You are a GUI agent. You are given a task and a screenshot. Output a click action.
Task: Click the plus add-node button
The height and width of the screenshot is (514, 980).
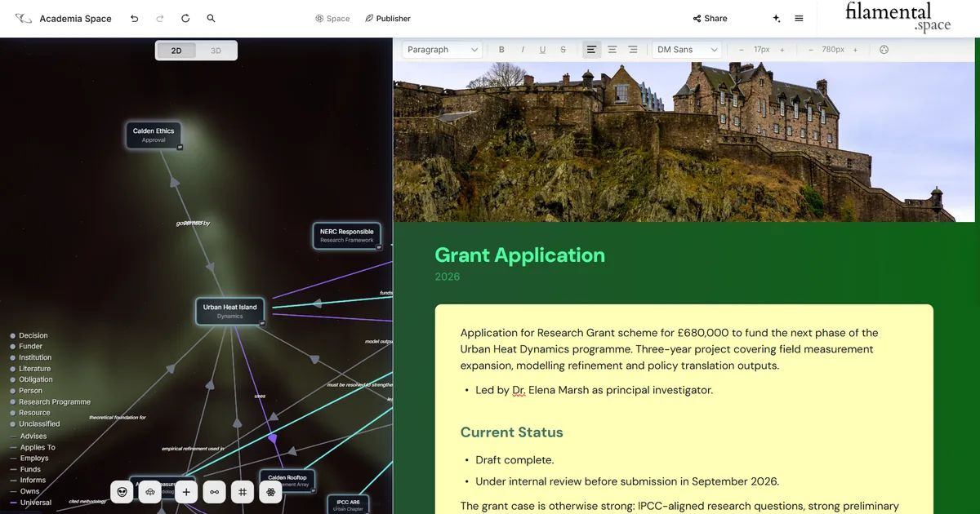[186, 492]
